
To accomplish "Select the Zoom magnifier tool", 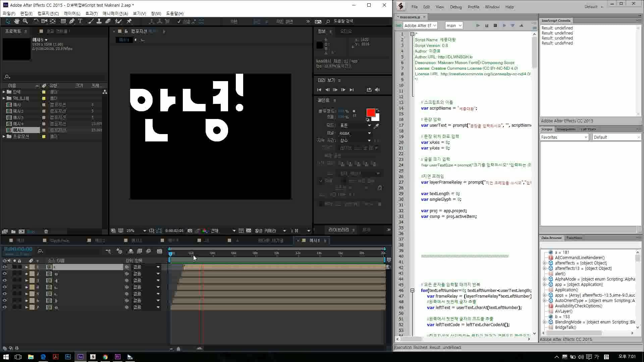I will tap(25, 21).
